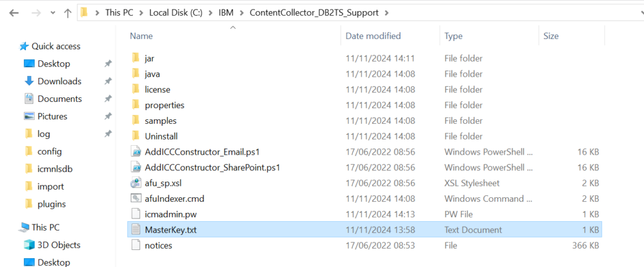Open the Recent locations dropdown arrow
Image resolution: width=644 pixels, height=267 pixels.
(53, 13)
